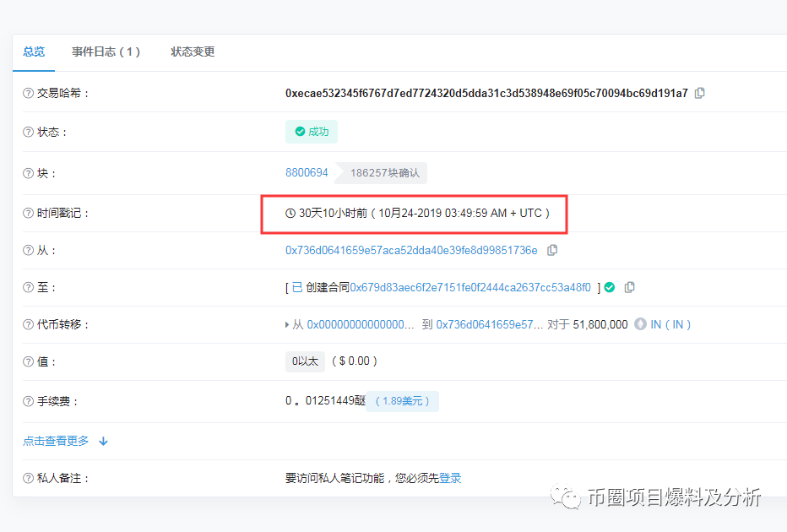
Task: Click help icon beside 至
Action: [28, 288]
